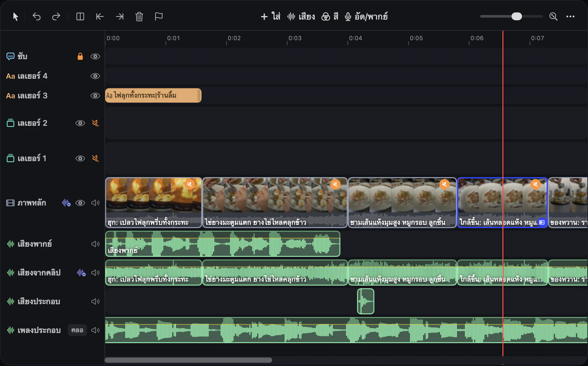Trim clip end to playhead

pos(120,16)
